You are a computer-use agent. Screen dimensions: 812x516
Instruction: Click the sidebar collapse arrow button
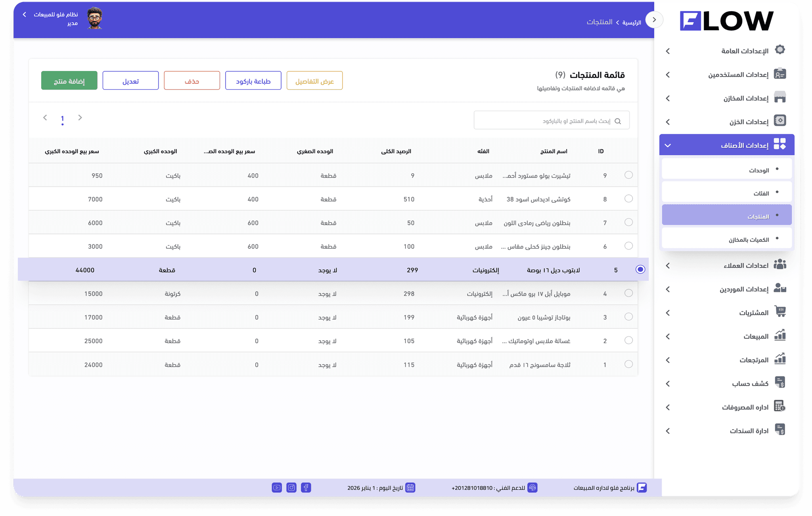(654, 19)
